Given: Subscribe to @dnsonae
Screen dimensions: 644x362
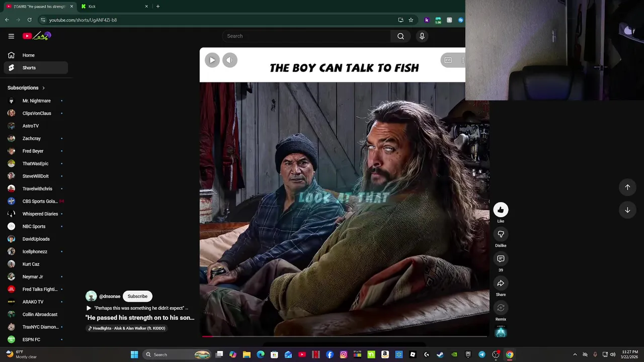Looking at the screenshot, I should (137, 296).
